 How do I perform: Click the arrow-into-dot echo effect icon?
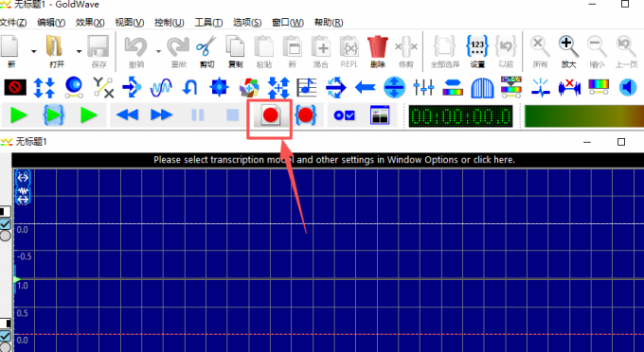[x=132, y=87]
